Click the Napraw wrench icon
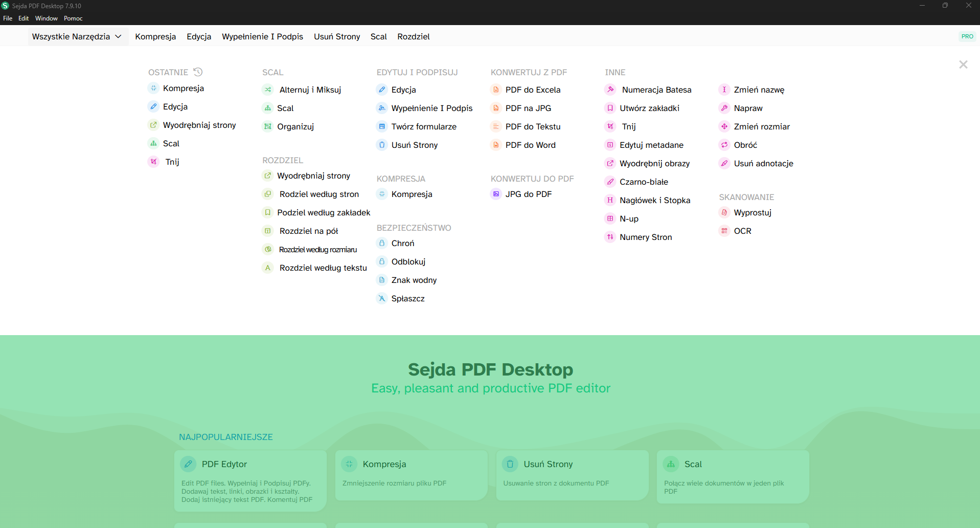The image size is (980, 528). 724,108
